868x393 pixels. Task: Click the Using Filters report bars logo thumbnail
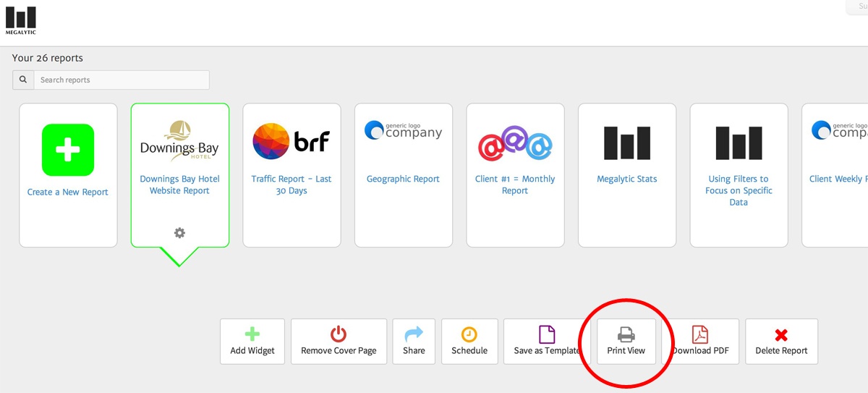point(739,143)
